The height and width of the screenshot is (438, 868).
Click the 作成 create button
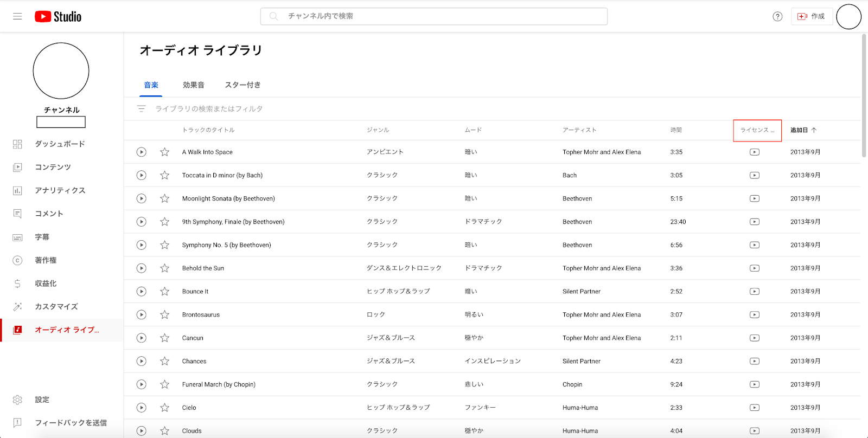[x=812, y=16]
